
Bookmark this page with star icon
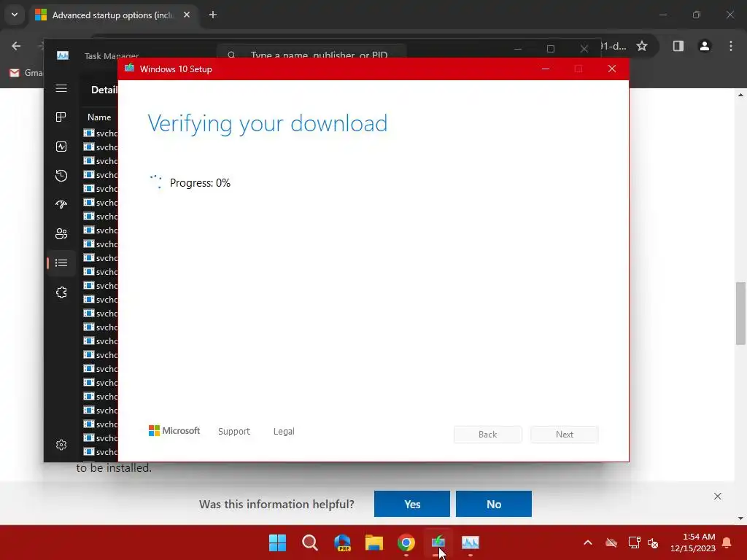(x=642, y=46)
